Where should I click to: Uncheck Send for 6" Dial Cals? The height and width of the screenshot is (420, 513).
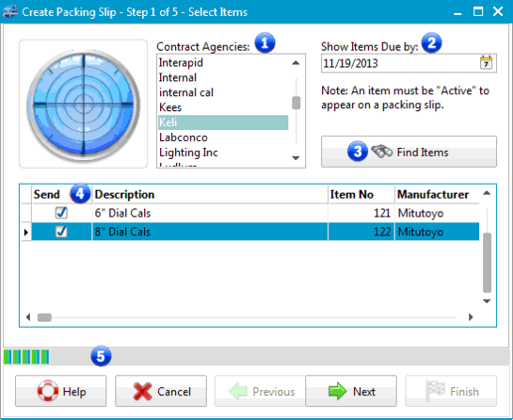61,213
